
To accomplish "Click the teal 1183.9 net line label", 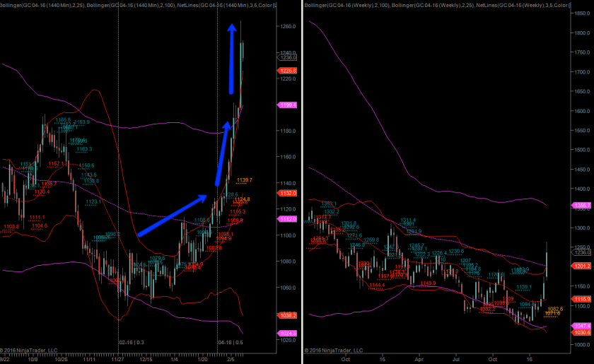I will click(x=82, y=122).
